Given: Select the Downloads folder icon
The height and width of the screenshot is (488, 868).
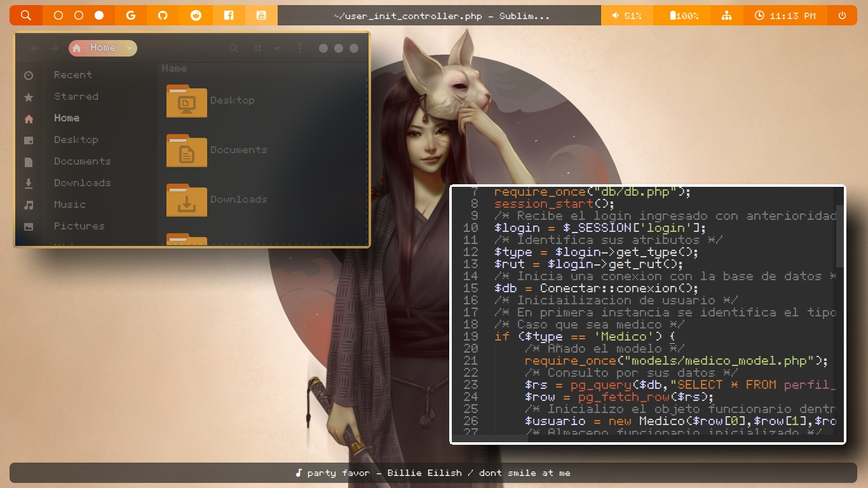Looking at the screenshot, I should 187,200.
